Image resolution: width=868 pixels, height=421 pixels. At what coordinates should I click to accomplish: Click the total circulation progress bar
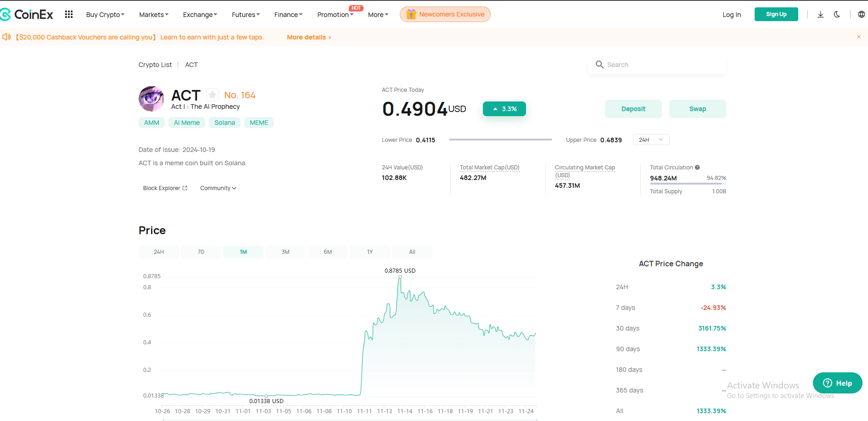688,184
